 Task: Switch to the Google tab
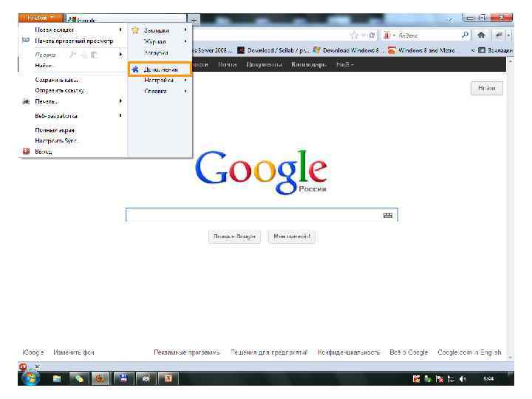pyautogui.click(x=126, y=19)
